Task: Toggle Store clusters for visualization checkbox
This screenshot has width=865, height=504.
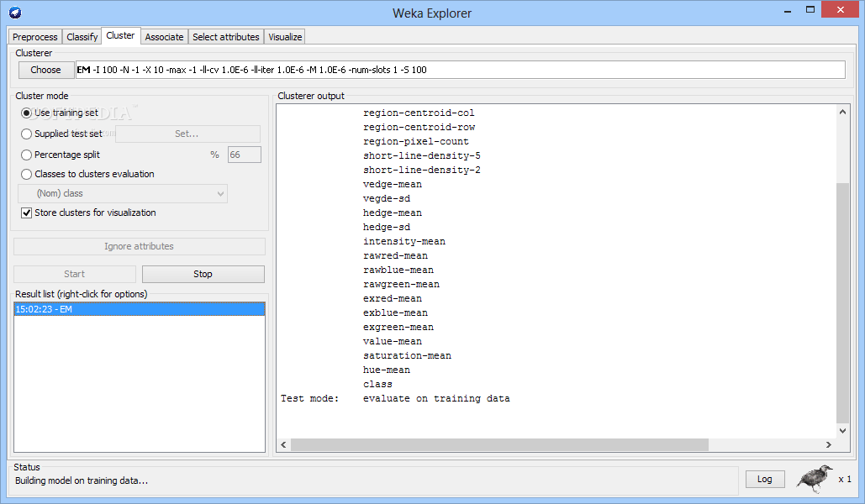Action: (26, 213)
